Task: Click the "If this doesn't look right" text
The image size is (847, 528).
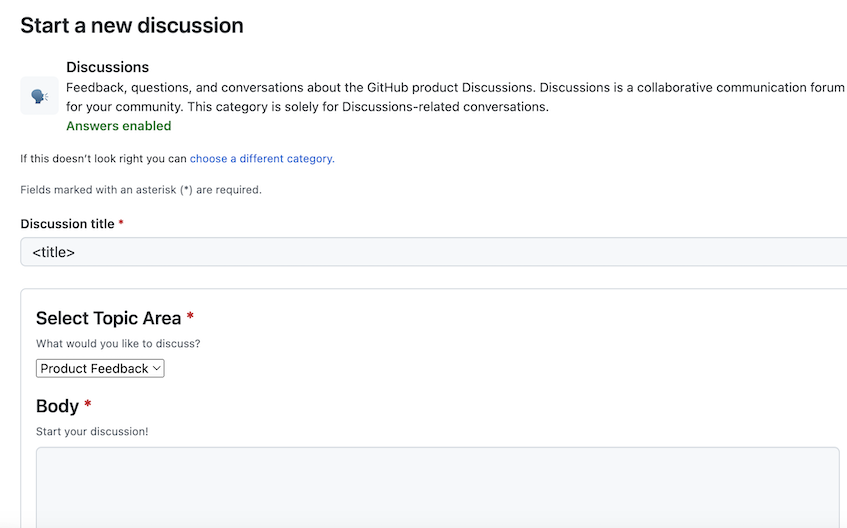Action: (x=103, y=158)
